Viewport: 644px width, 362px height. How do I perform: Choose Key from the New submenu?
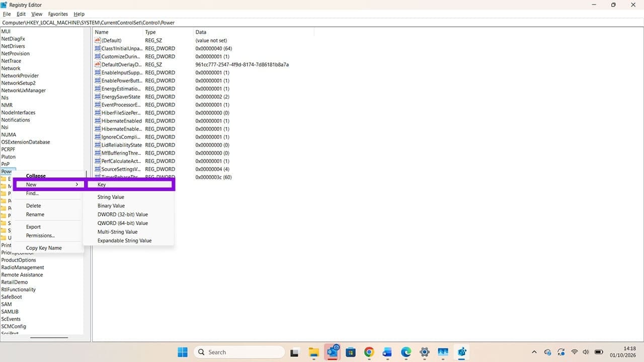click(129, 185)
